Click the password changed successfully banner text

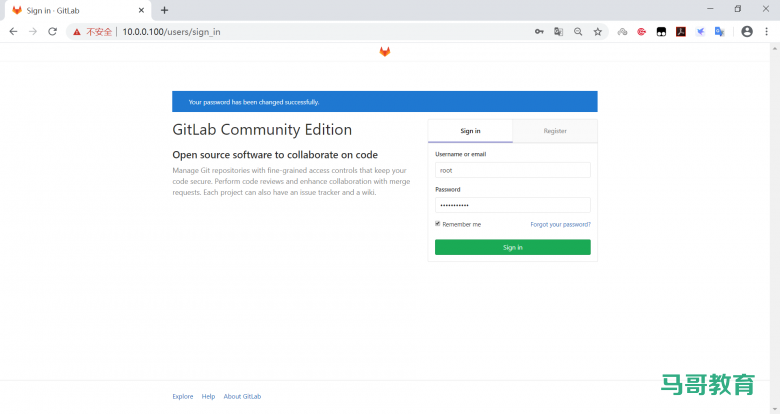254,102
